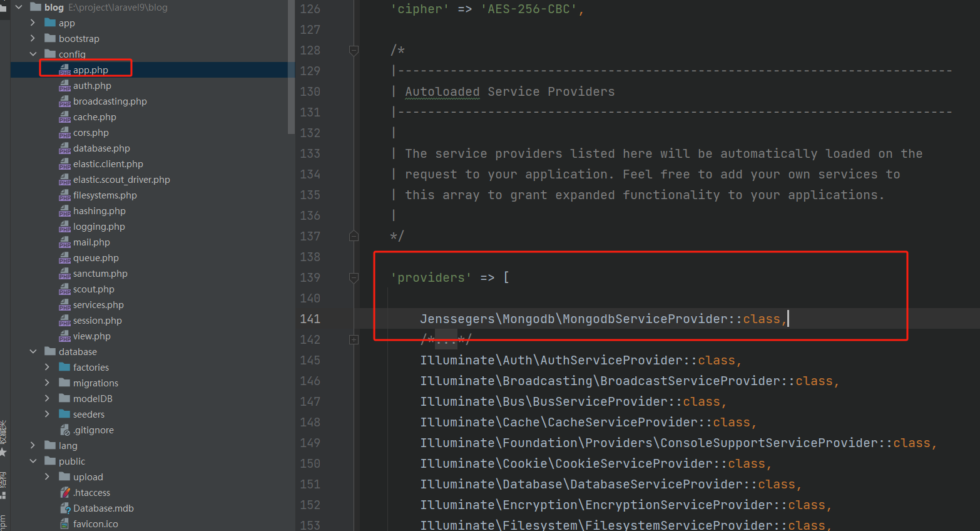Open hashing.php file
980x531 pixels.
point(100,211)
